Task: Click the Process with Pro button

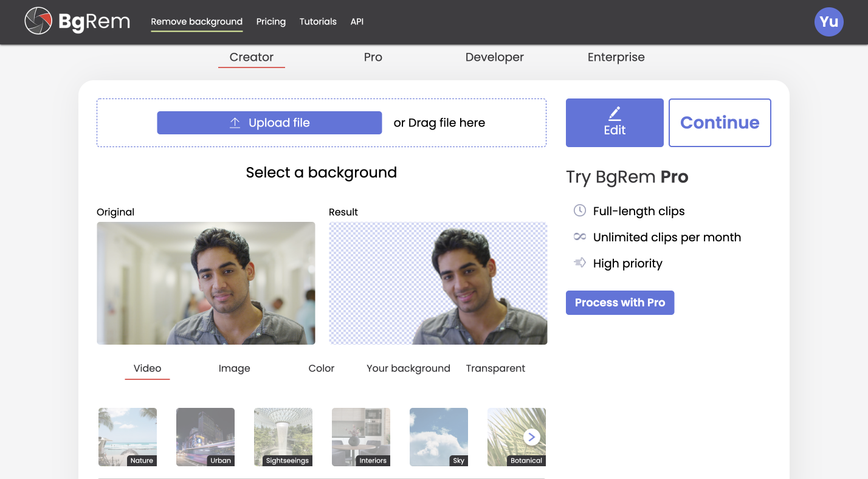Action: click(x=620, y=302)
